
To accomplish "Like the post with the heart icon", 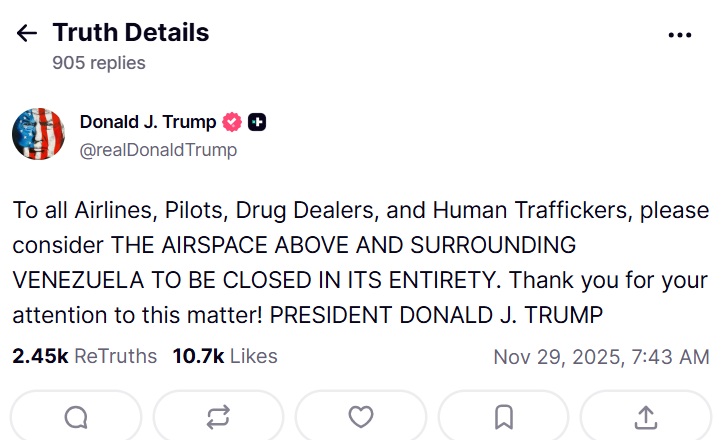I will click(361, 417).
